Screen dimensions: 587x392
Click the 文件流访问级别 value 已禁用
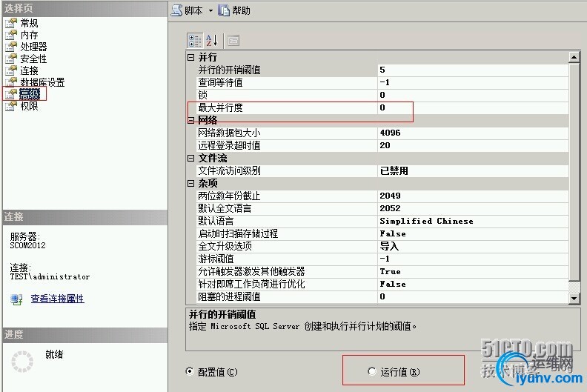coord(473,170)
